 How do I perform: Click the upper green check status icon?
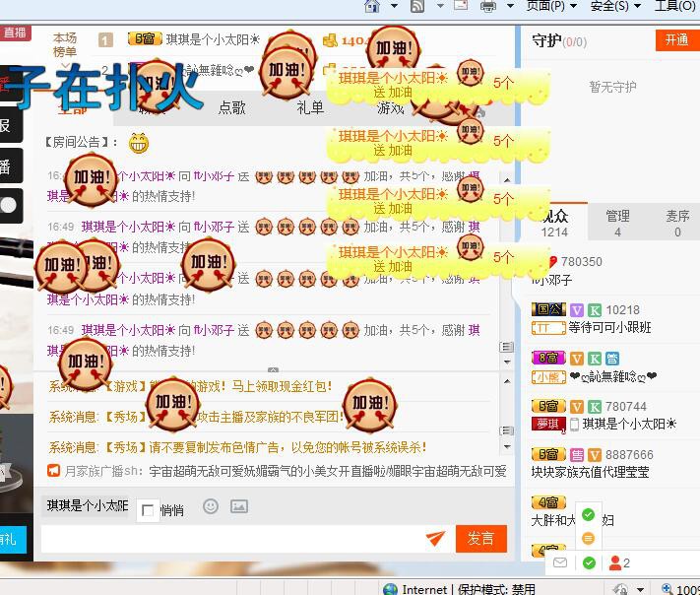(x=589, y=514)
